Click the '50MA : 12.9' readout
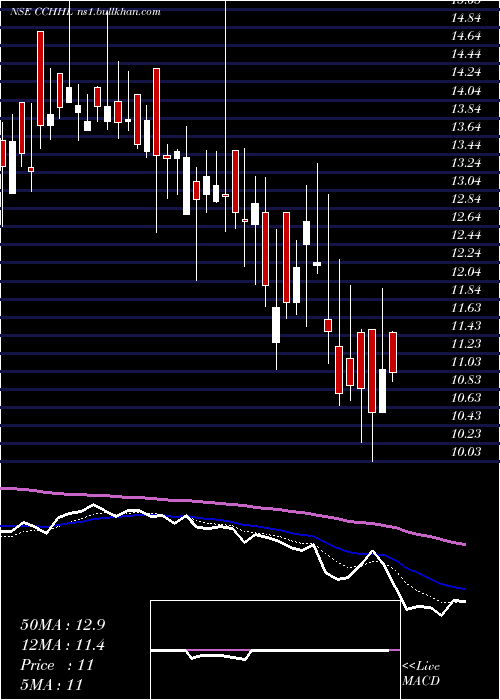The height and width of the screenshot is (700, 500). (x=62, y=625)
